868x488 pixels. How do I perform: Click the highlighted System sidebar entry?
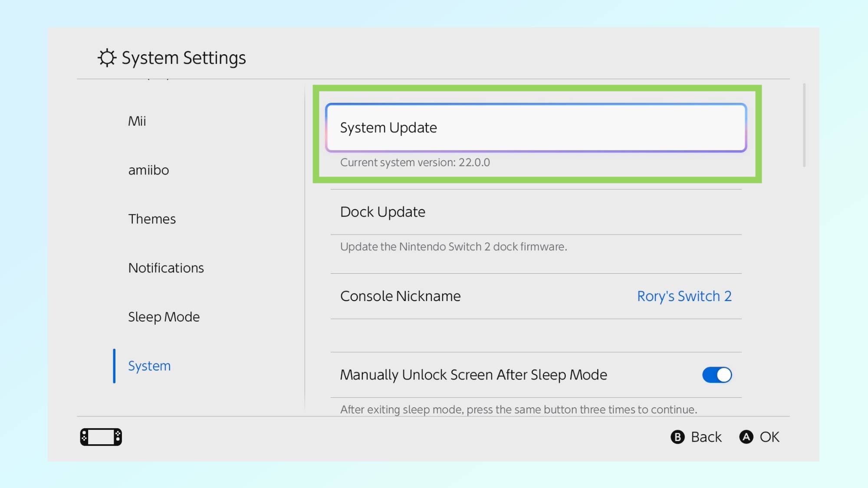(149, 366)
